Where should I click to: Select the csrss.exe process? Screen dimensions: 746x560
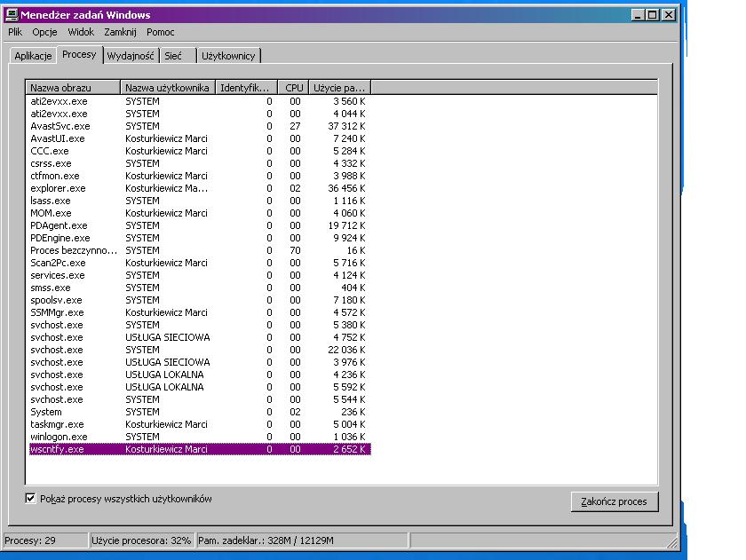200,163
